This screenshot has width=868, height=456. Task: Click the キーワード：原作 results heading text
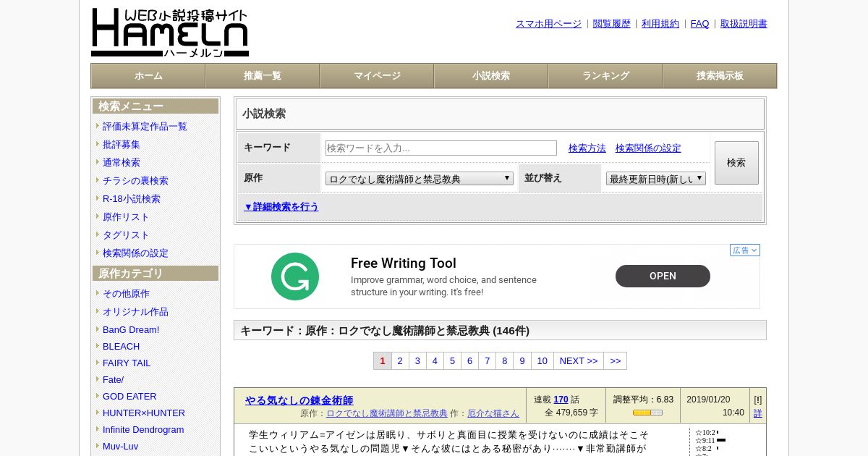(385, 330)
